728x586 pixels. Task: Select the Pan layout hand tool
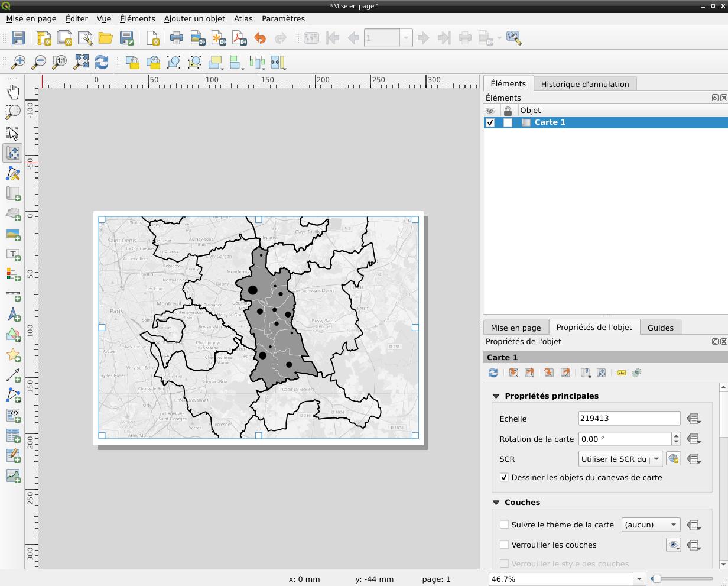(13, 92)
